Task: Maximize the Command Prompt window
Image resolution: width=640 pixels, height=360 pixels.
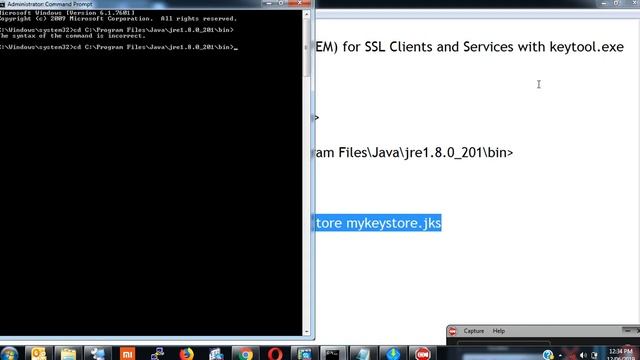Action: (281, 3)
